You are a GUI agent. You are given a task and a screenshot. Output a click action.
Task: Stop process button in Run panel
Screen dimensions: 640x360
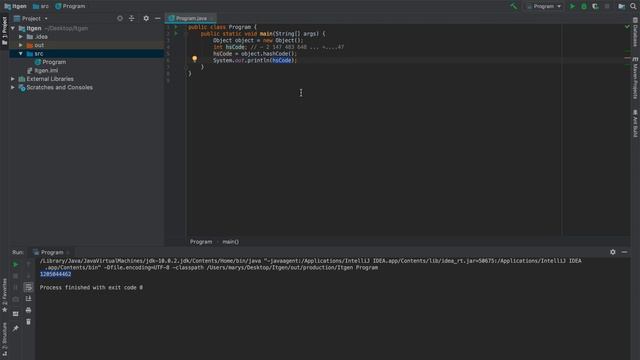[x=16, y=276]
